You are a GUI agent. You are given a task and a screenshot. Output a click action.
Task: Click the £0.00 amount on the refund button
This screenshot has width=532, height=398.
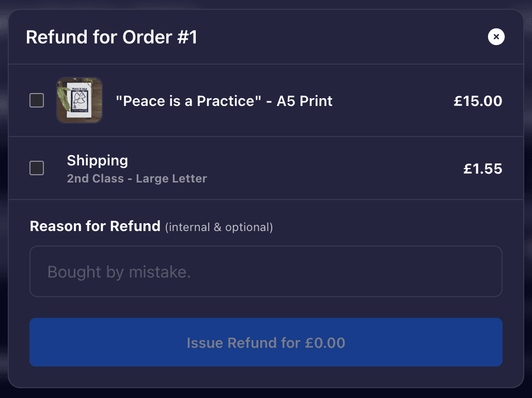pyautogui.click(x=325, y=343)
